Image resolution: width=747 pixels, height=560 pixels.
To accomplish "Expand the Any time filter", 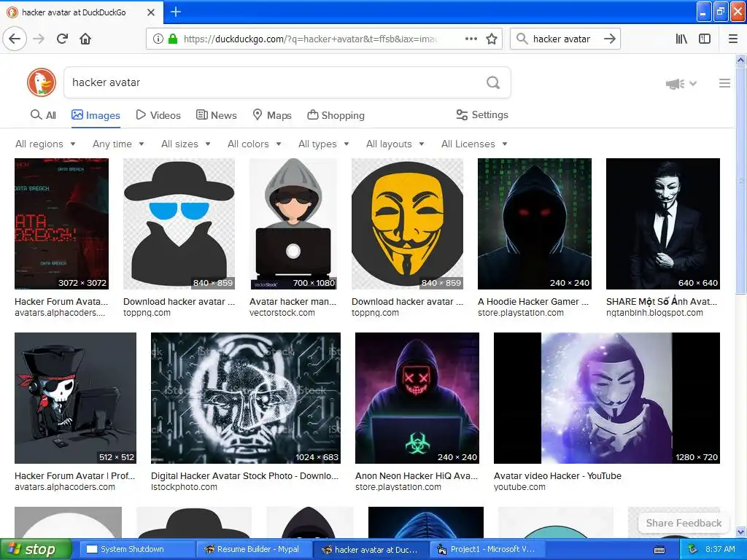I will tap(118, 144).
